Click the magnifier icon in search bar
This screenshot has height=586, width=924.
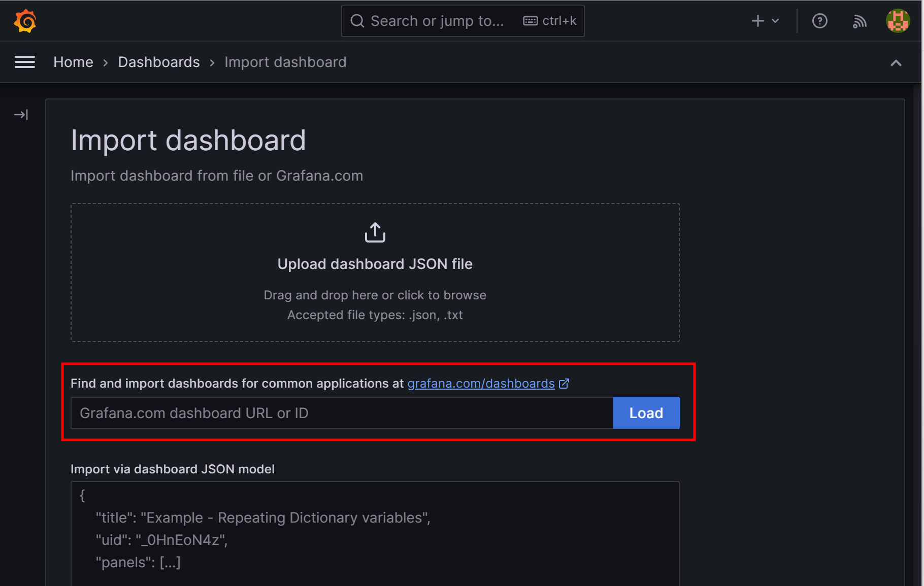[357, 21]
